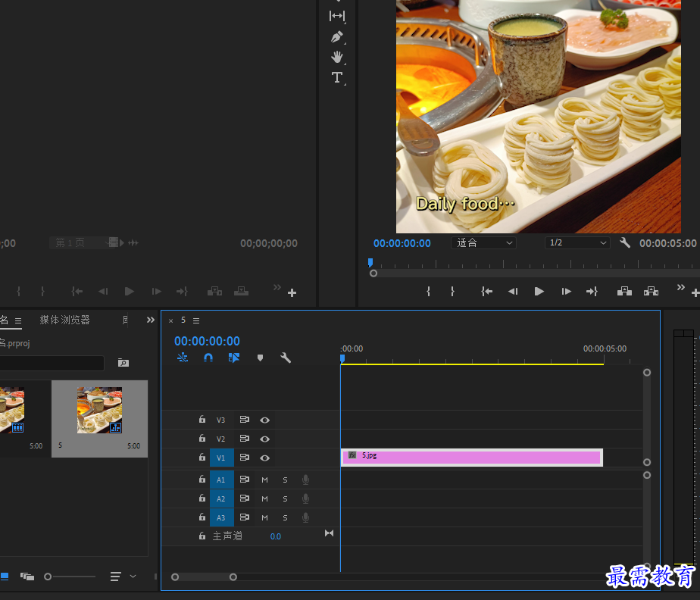
Task: Toggle V1 track targeting
Action: click(x=221, y=458)
